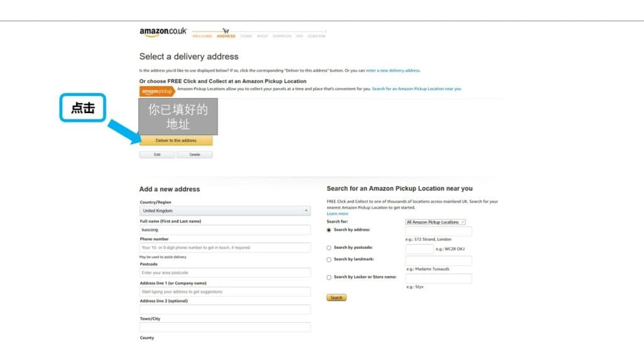Screen dimensions: 644x362
Task: Click the Phone number input field
Action: 225,248
